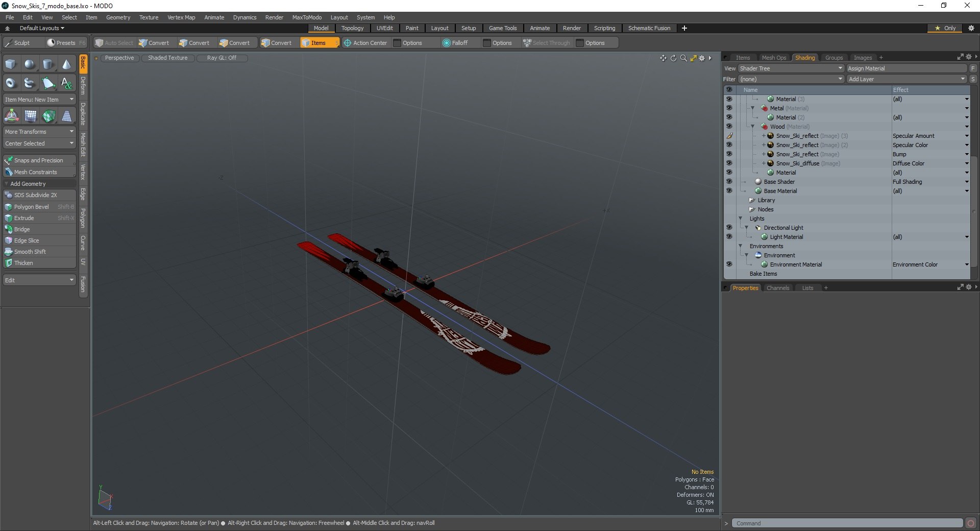This screenshot has width=980, height=531.
Task: Click the Assign Material button
Action: click(906, 68)
